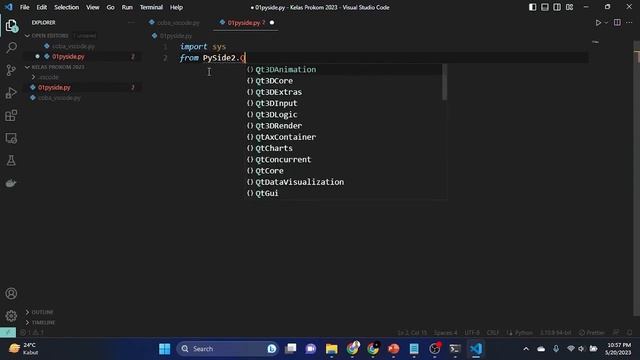640x360 pixels.
Task: Split the editor to the right
Action: (617, 23)
